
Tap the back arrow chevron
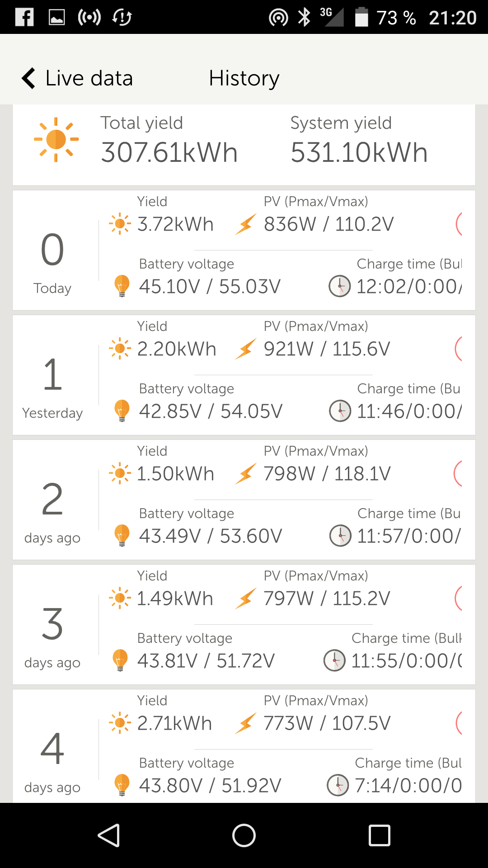click(28, 78)
